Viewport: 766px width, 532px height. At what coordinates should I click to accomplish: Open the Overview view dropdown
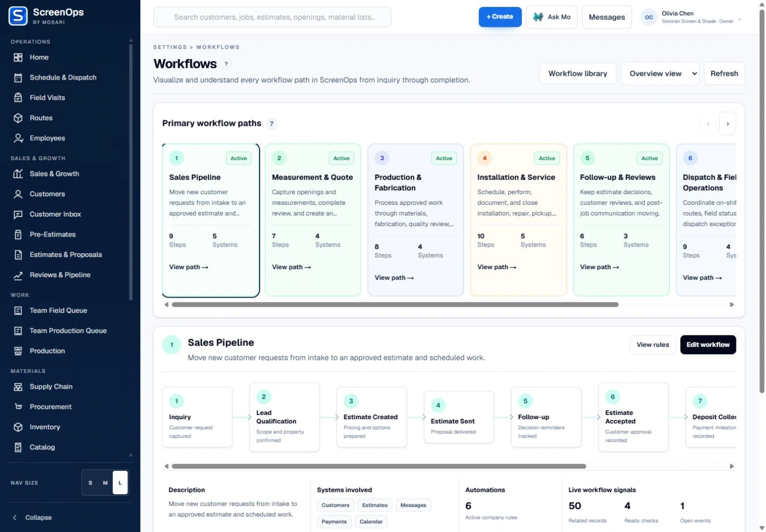(660, 74)
